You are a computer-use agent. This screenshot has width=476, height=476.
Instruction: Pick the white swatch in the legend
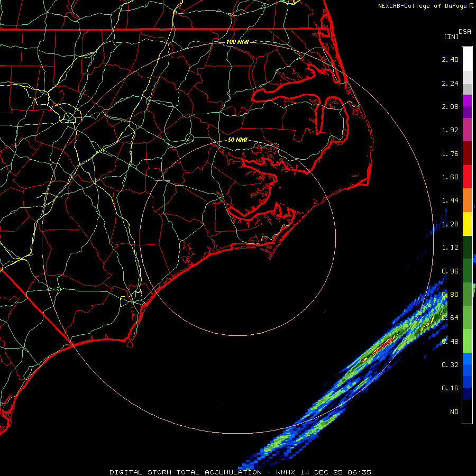[467, 59]
